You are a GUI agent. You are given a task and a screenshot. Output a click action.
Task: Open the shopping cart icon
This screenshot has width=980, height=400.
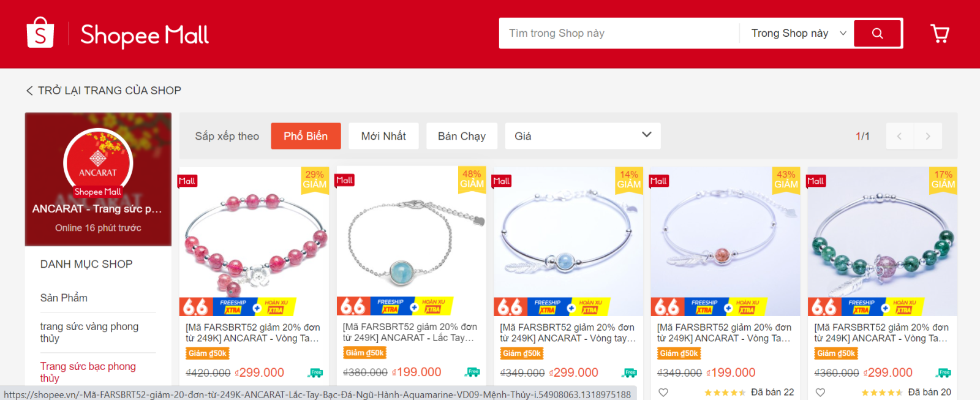[940, 33]
